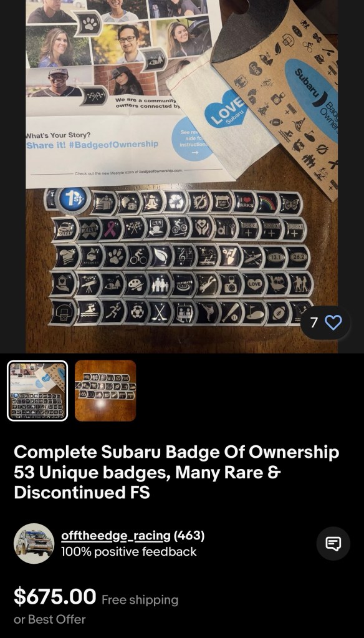364x638 pixels.
Task: Click the blue 1st badge in the photo
Action: pos(73,200)
